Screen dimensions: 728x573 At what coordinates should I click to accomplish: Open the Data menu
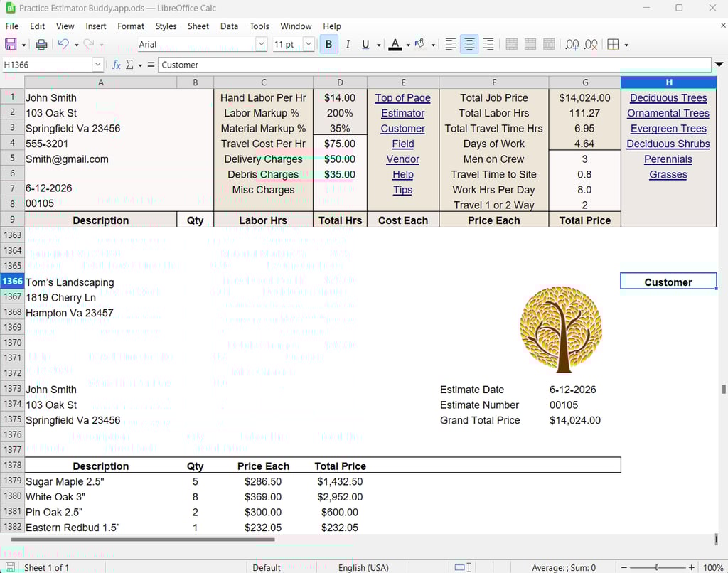click(x=230, y=26)
